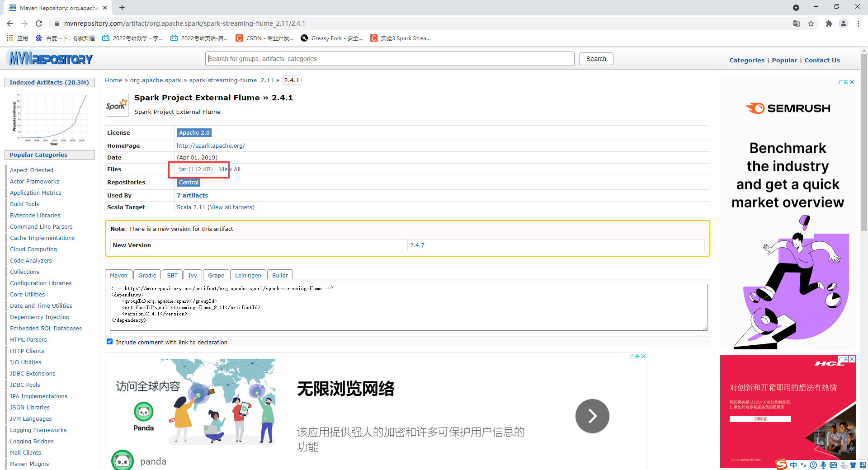
Task: Open the '7 artifacts' link
Action: (192, 195)
